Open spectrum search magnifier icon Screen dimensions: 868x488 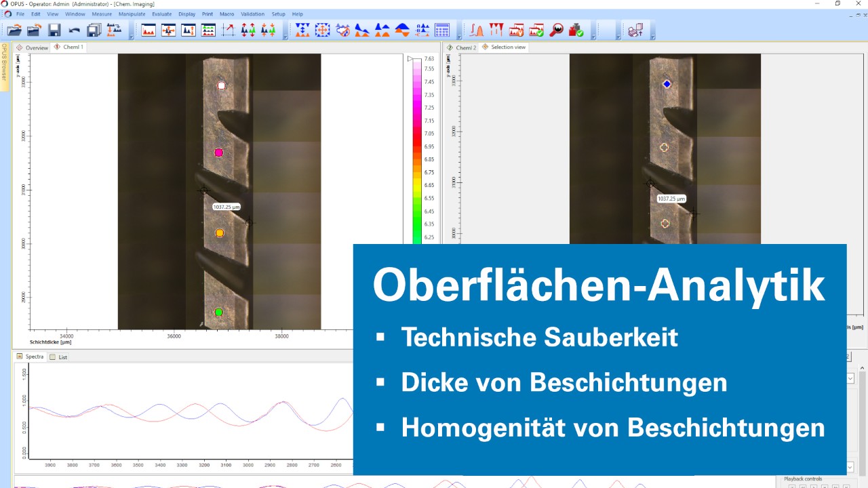[x=557, y=30]
